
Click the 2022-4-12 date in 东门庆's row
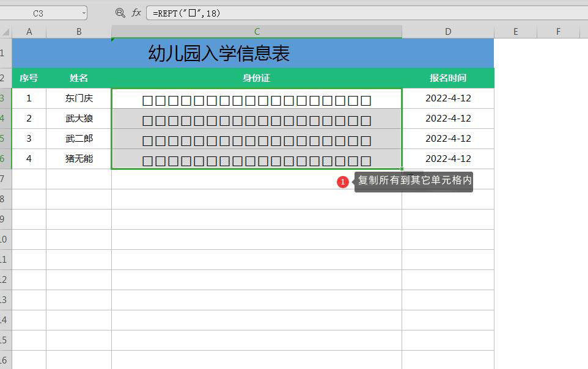point(448,98)
